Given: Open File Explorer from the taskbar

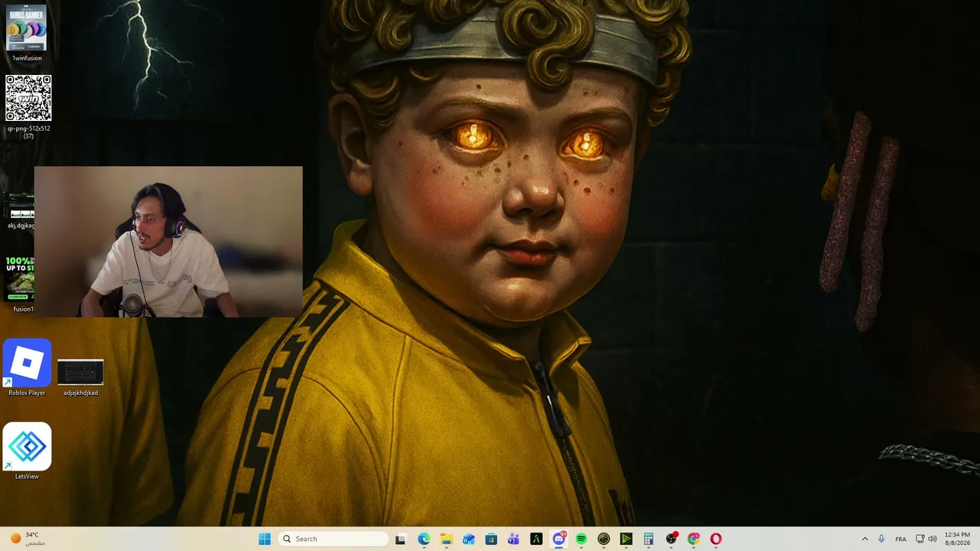Looking at the screenshot, I should pos(446,539).
